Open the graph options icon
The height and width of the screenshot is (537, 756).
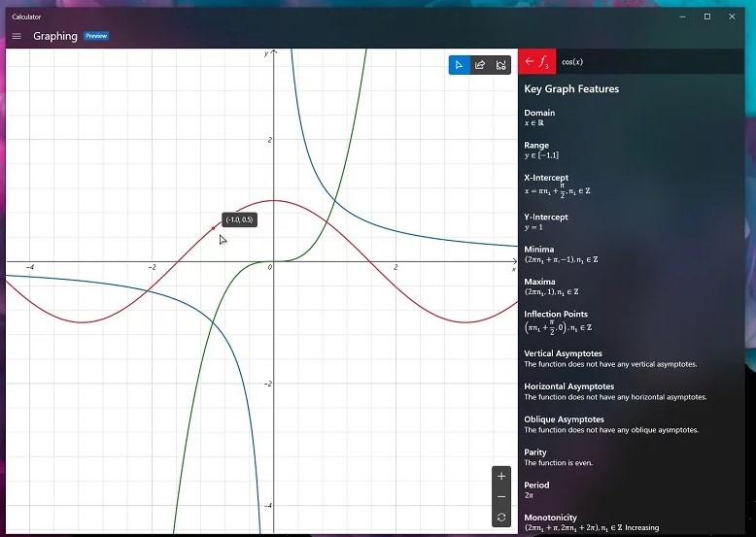coord(501,65)
